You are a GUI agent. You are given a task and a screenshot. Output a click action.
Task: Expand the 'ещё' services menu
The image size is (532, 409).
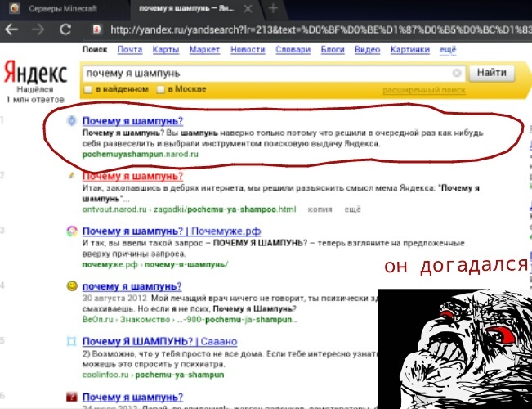[x=448, y=50]
